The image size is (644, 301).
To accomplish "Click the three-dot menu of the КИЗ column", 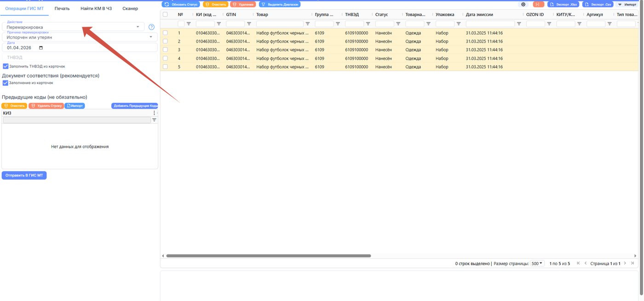I will coord(154,113).
